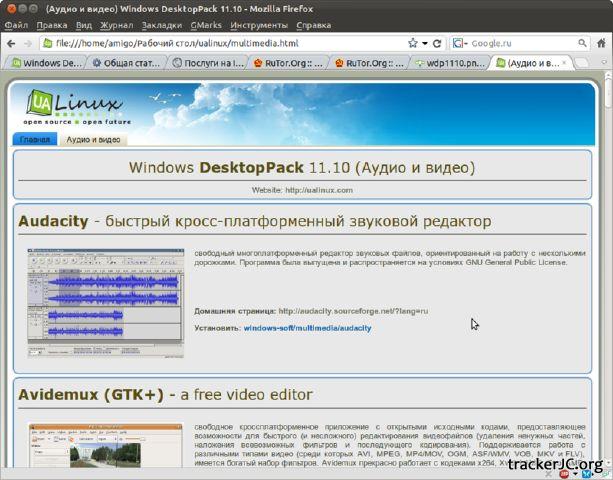This screenshot has height=480, width=613.
Task: Click the Audacity screenshot thumbnail
Action: coord(105,301)
